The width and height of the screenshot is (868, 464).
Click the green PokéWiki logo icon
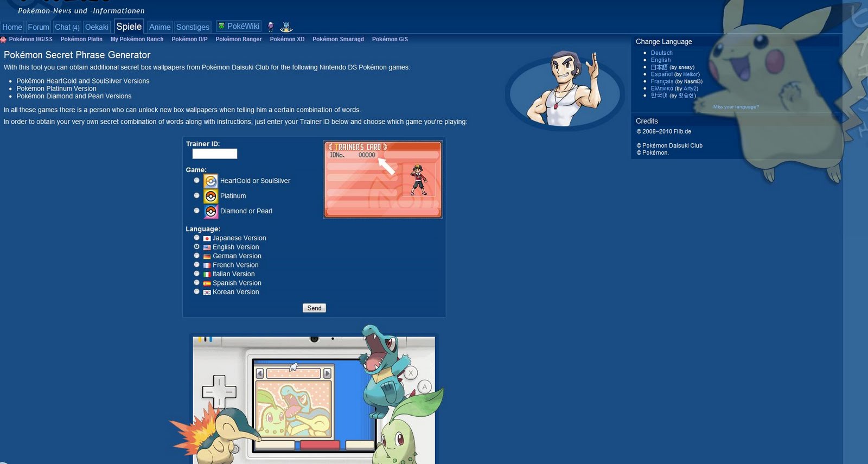221,26
